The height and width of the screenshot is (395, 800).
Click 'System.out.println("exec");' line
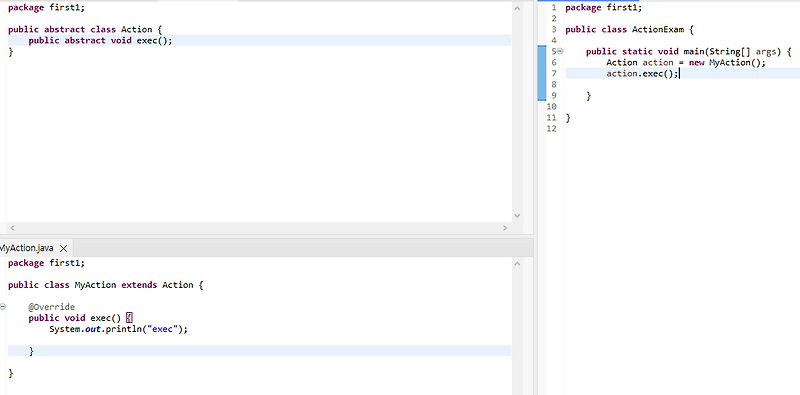118,330
